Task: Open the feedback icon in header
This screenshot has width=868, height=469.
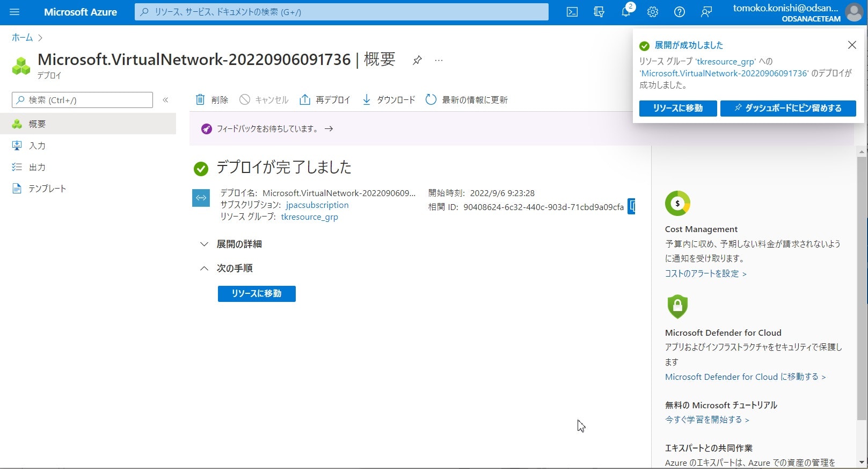Action: pos(706,12)
